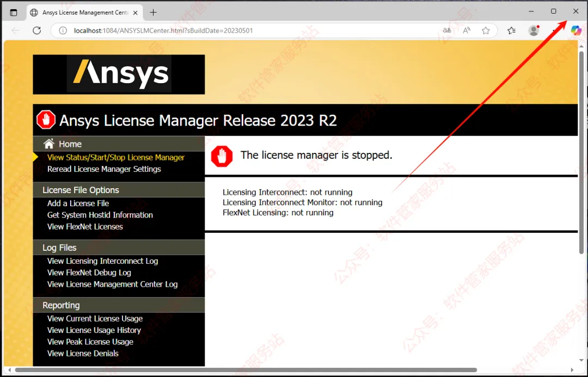Screen dimensions: 588x377
Task: Click the translate page icon
Action: click(447, 30)
